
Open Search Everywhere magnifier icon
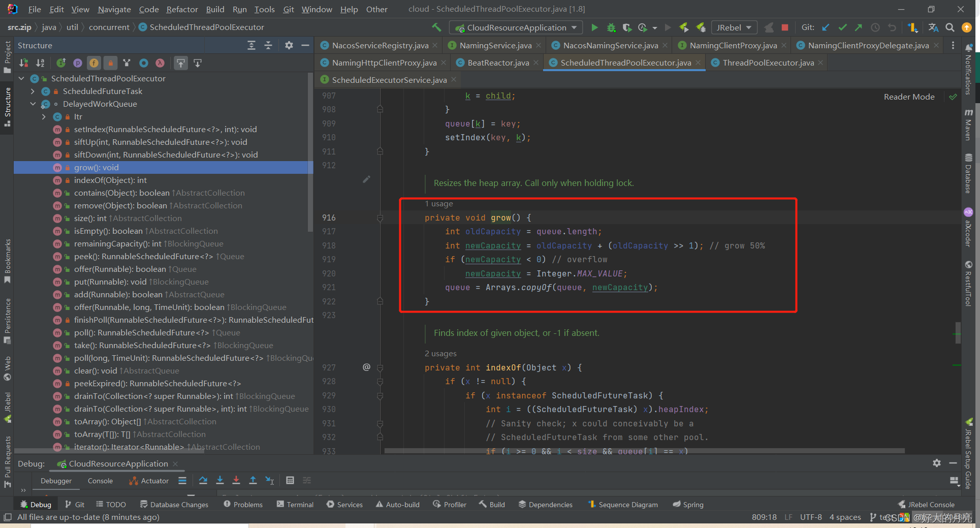950,27
